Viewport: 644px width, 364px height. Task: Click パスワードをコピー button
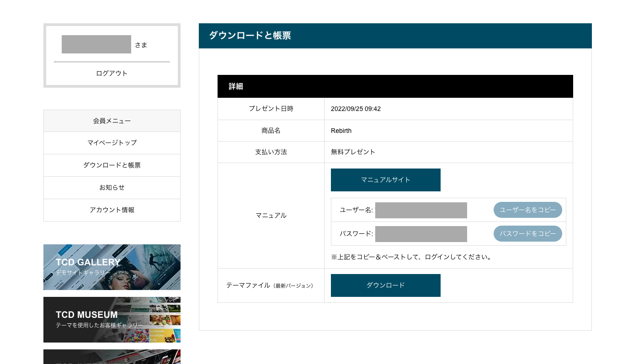click(x=528, y=233)
